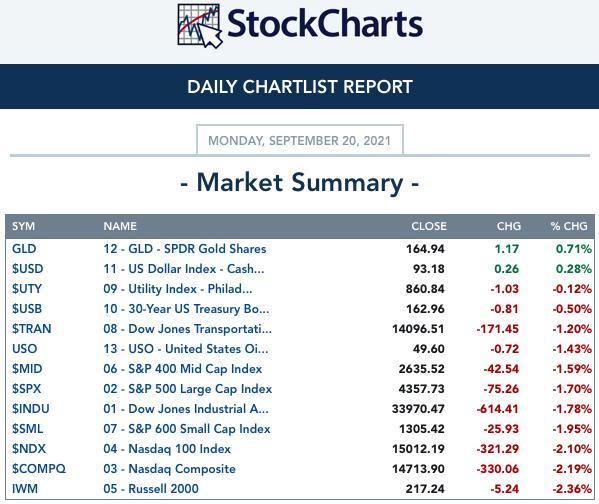Open the Nasdaq 100 Index link
The image size is (599, 504).
tap(167, 449)
